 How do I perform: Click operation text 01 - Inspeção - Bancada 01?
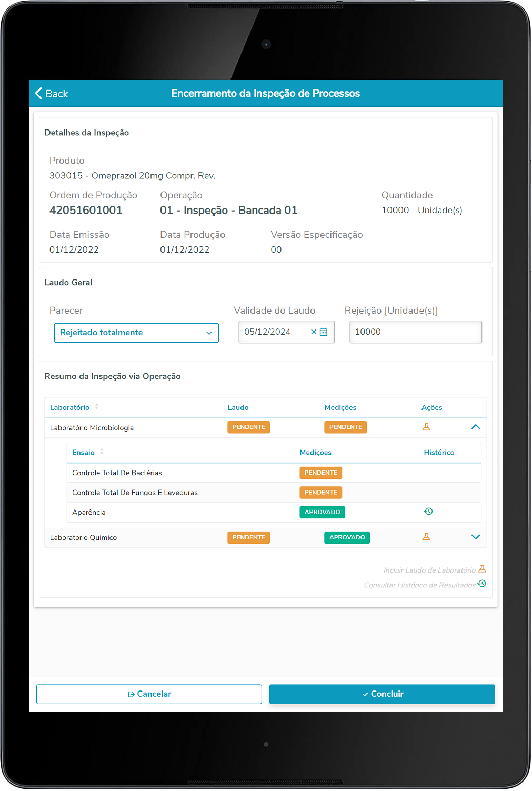[228, 211]
